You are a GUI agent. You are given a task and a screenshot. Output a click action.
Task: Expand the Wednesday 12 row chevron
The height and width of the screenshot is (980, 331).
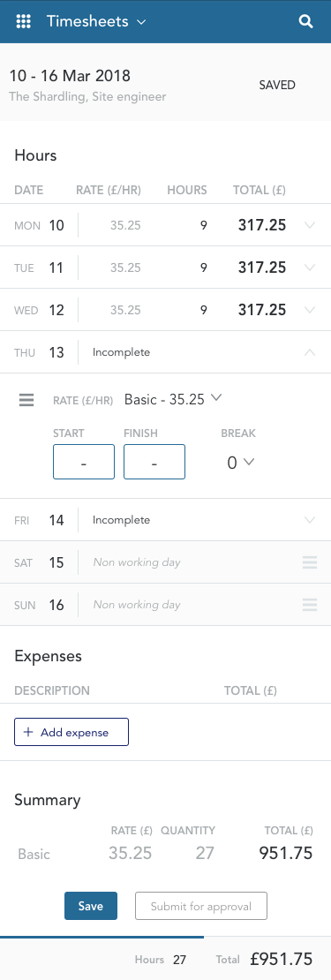[309, 310]
